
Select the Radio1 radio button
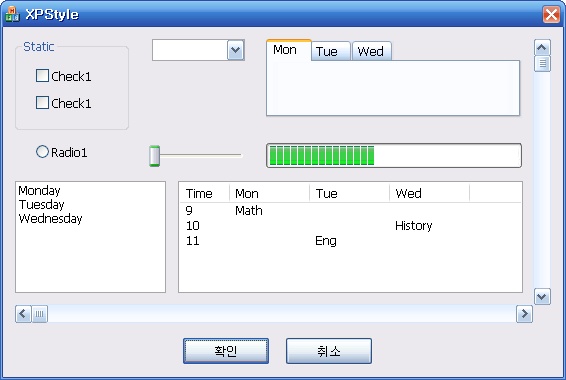tap(42, 152)
